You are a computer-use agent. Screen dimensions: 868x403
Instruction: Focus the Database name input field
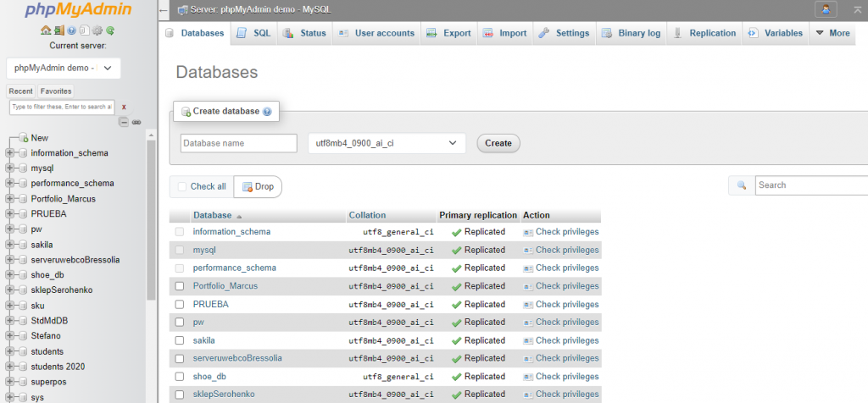click(238, 143)
